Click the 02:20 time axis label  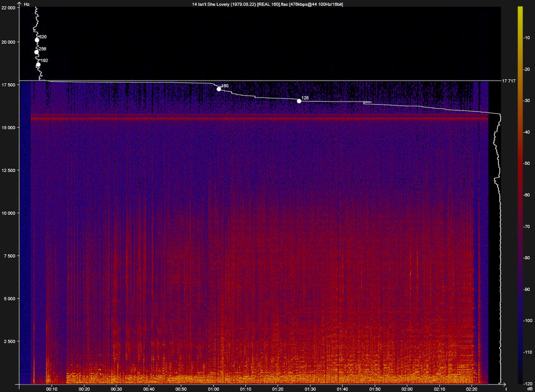tap(472, 389)
